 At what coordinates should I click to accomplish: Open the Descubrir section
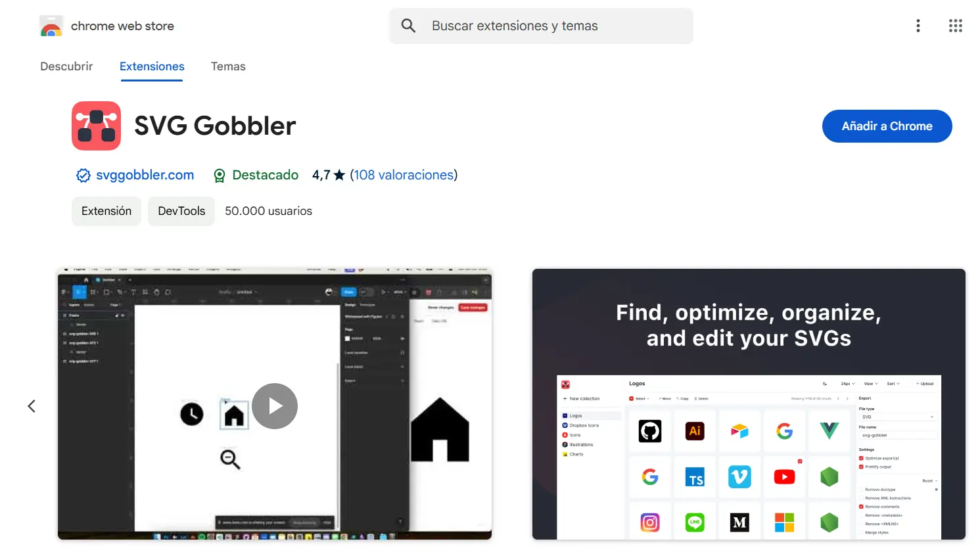[66, 66]
